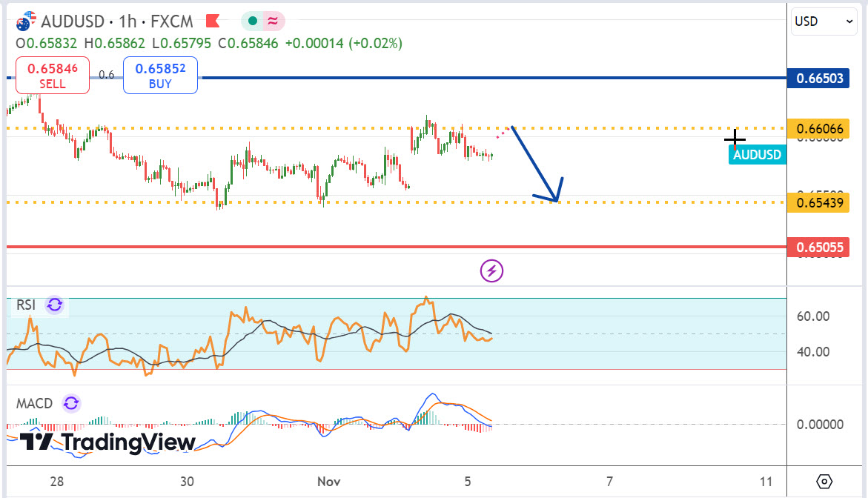Open the USD currency dropdown
This screenshot has height=498, width=868.
pos(824,21)
